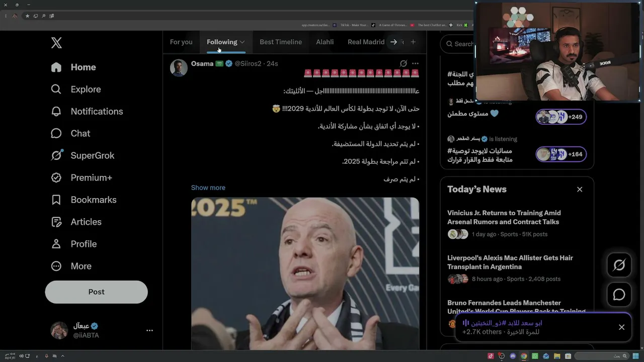Open the Bruno Fernandes news story
Viewport: 644px width, 362px height.
tap(517, 307)
